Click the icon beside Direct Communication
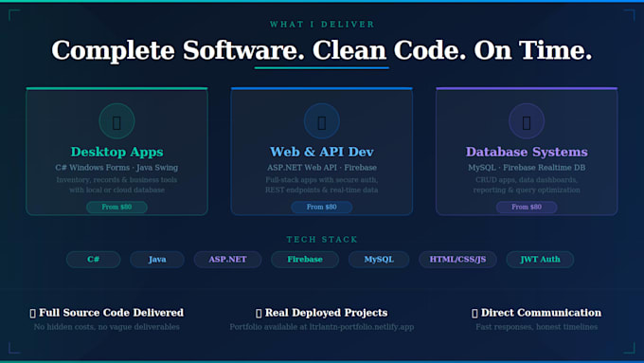The image size is (644, 363). click(474, 314)
